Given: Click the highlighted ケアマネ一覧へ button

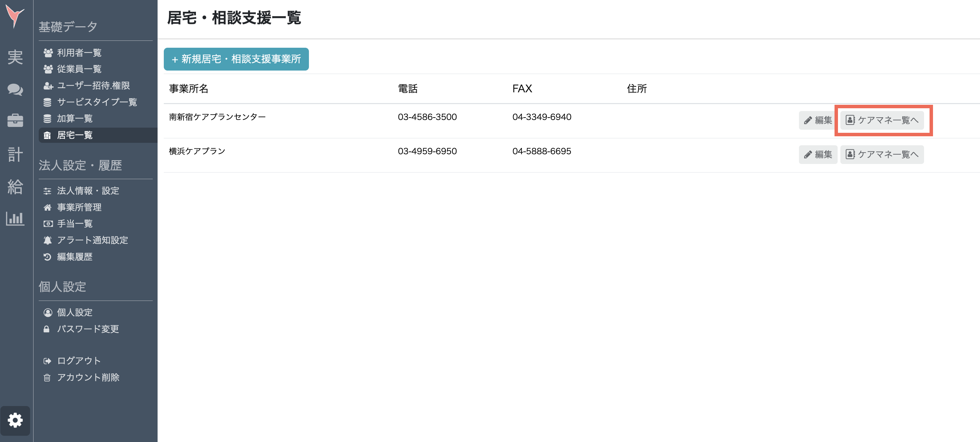Looking at the screenshot, I should [883, 120].
